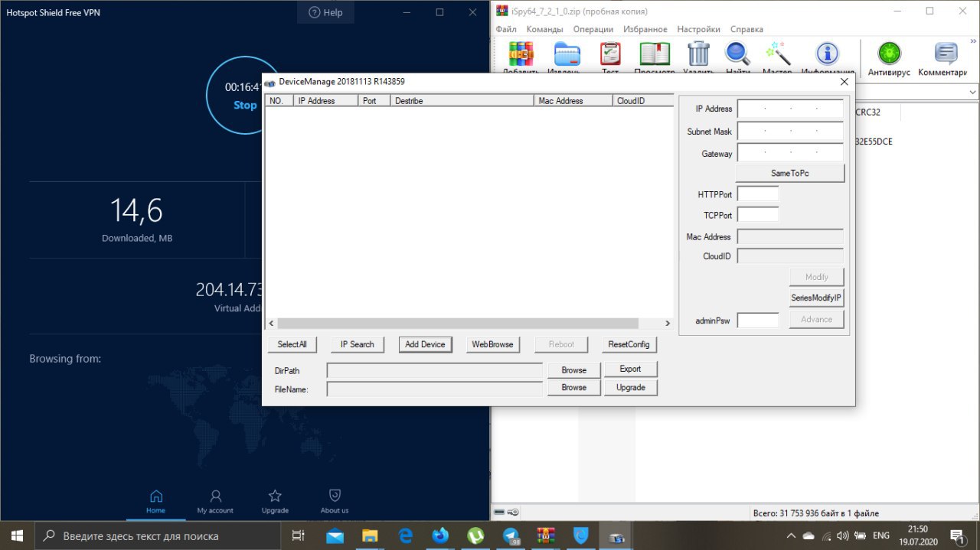The height and width of the screenshot is (550, 980).
Task: Click the Upgrade button
Action: [x=630, y=388]
